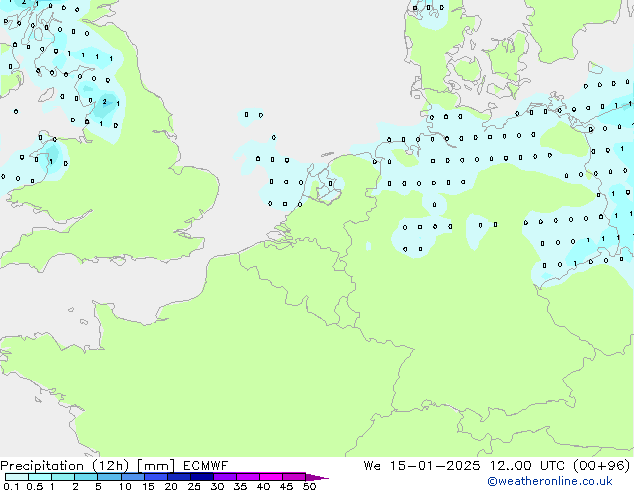Click the '2' precipitation value over northern England
Viewport: 634px width, 490px height.
point(104,101)
